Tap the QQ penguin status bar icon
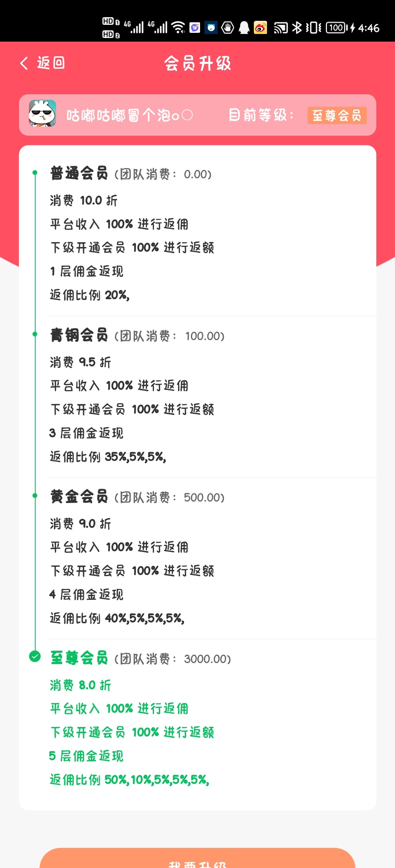 pos(244,28)
